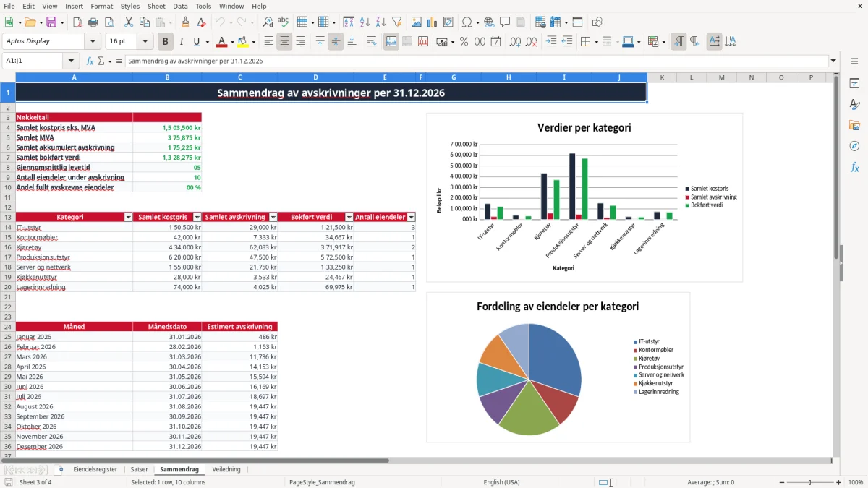This screenshot has height=488, width=868.
Task: Open Function Wizard beside Name Box
Action: pos(90,61)
